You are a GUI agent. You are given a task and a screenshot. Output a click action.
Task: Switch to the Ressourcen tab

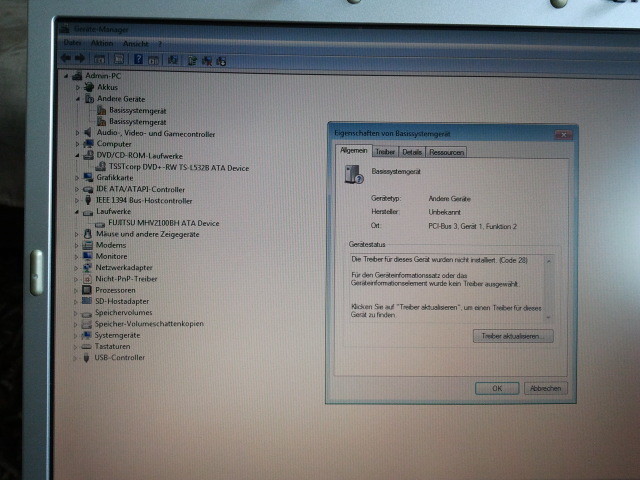click(x=447, y=152)
